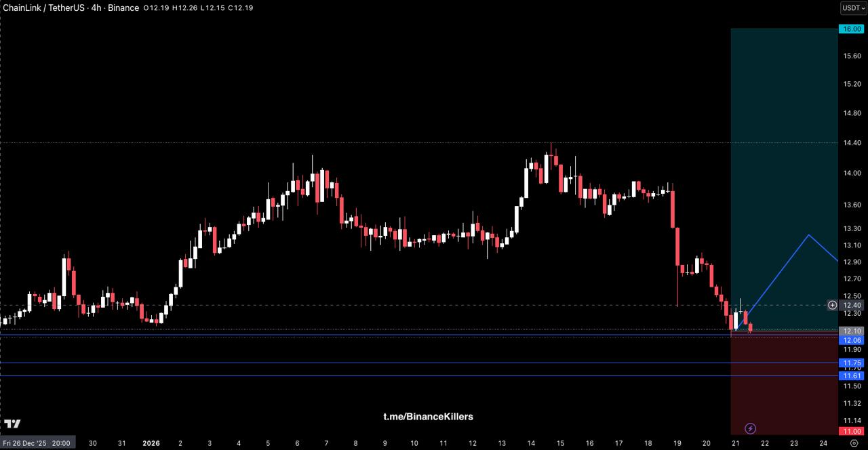This screenshot has height=450, width=868.
Task: Click the blue 11.75 price line label
Action: (850, 363)
